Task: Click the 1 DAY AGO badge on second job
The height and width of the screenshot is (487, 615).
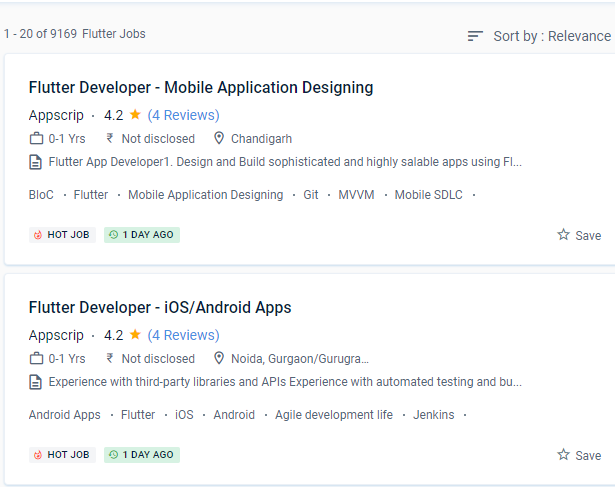Action: pos(142,455)
